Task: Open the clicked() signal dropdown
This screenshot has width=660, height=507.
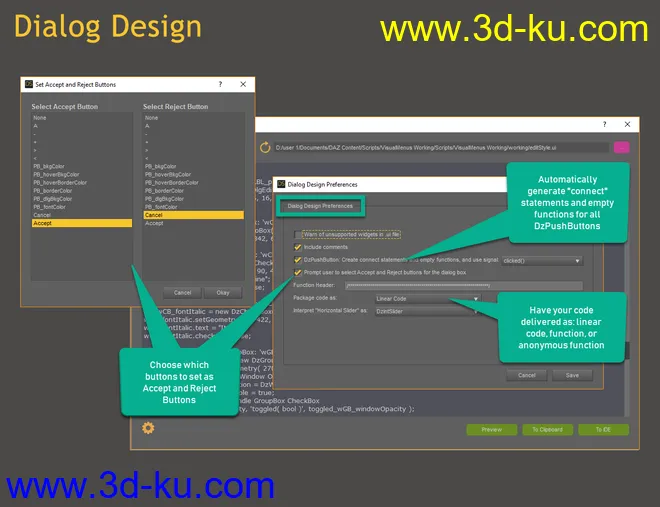Action: pyautogui.click(x=541, y=260)
